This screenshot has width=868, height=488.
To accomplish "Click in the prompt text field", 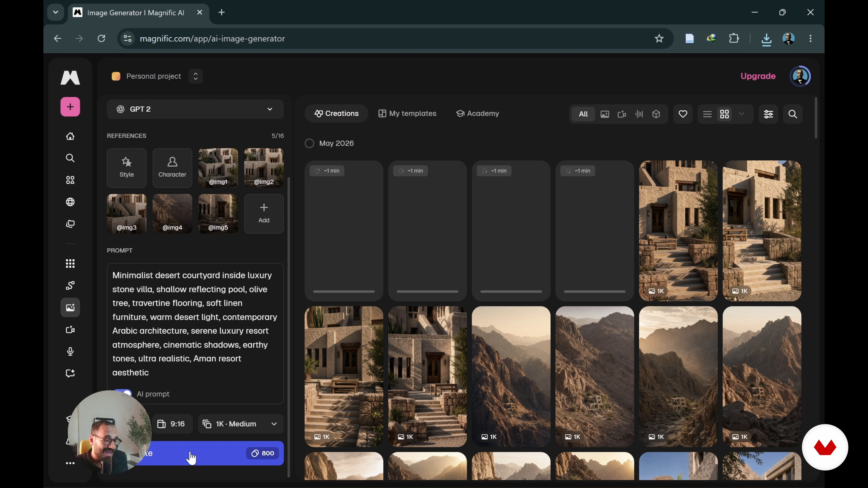I will 195,324.
